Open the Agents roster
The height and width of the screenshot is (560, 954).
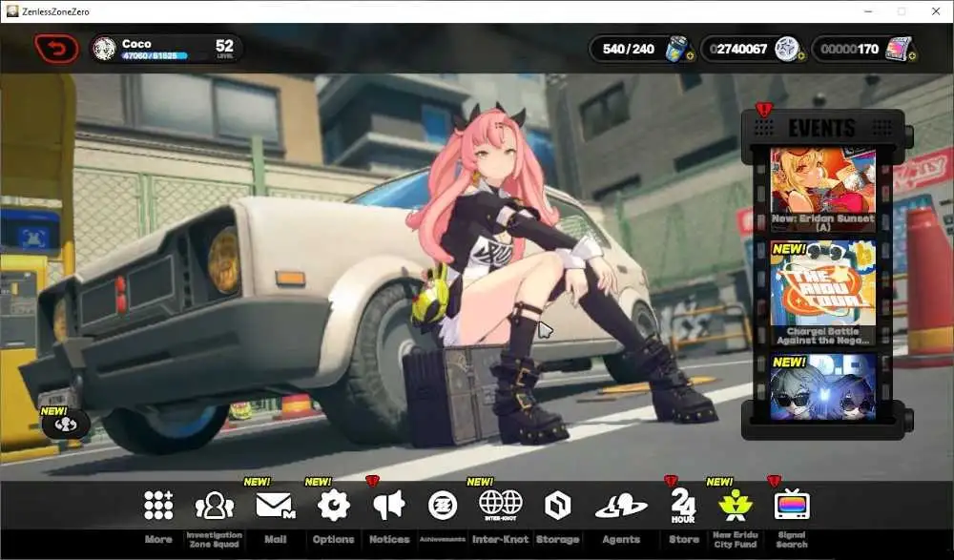pos(621,506)
